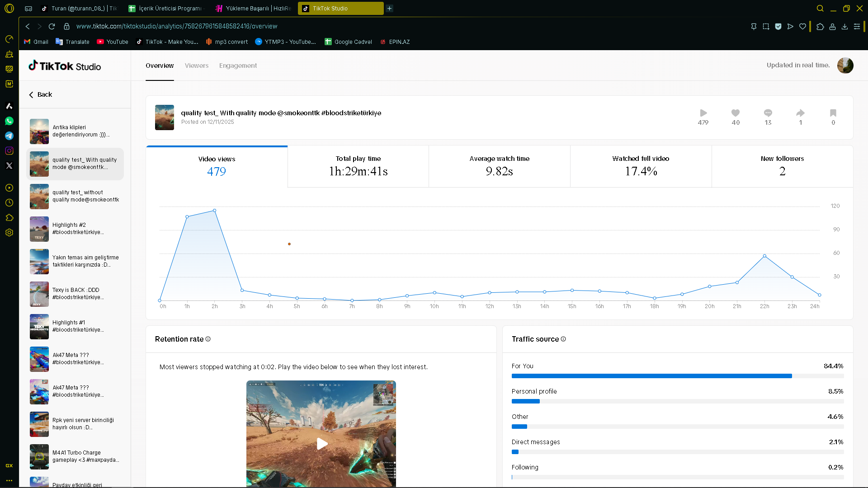Play the retention rate video preview
The image size is (868, 488).
pos(321,444)
